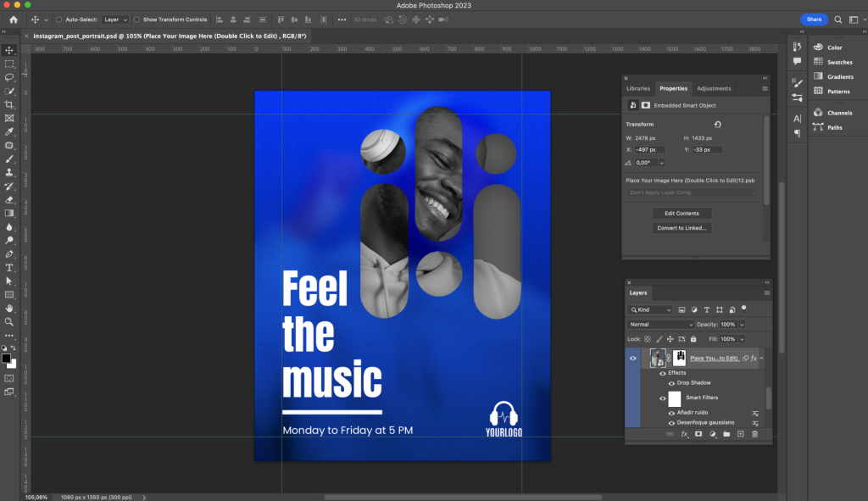The width and height of the screenshot is (868, 501).
Task: Enable the Auto-Select checkbox
Action: point(58,19)
